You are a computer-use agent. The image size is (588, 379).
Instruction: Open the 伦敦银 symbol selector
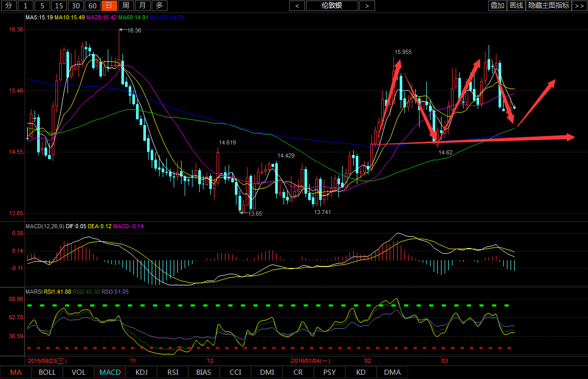click(332, 6)
